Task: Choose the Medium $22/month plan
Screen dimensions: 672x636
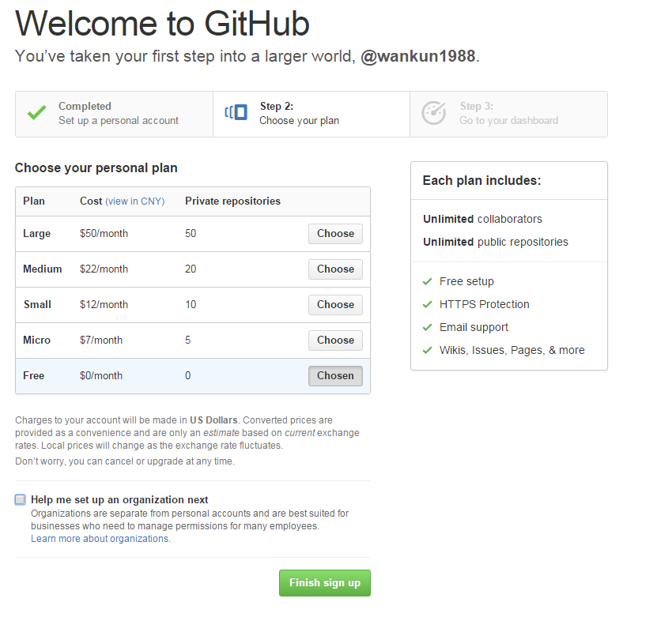Action: (x=335, y=269)
